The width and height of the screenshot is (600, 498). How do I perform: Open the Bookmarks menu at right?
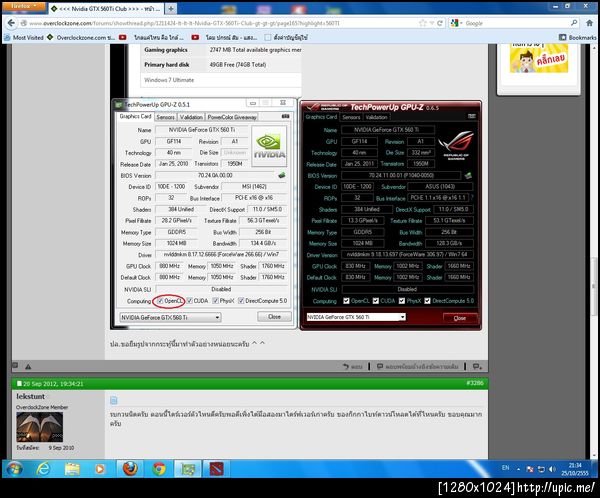577,38
